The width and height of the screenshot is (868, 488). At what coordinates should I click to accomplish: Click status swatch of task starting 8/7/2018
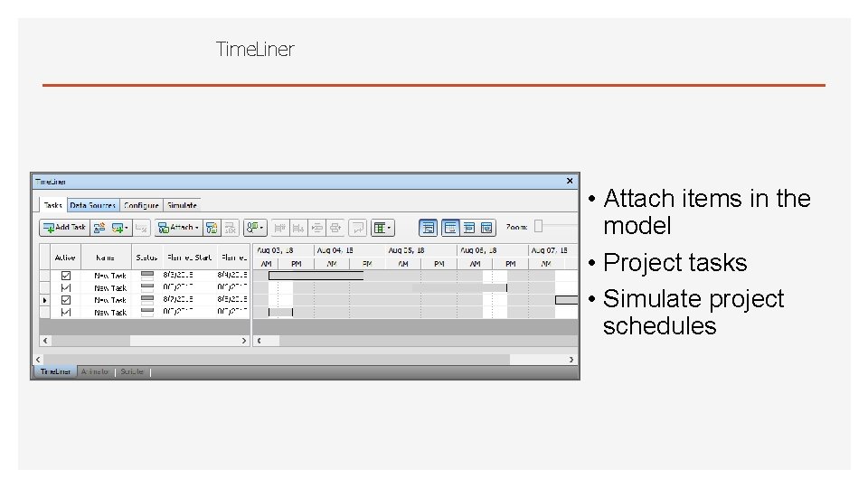[147, 299]
